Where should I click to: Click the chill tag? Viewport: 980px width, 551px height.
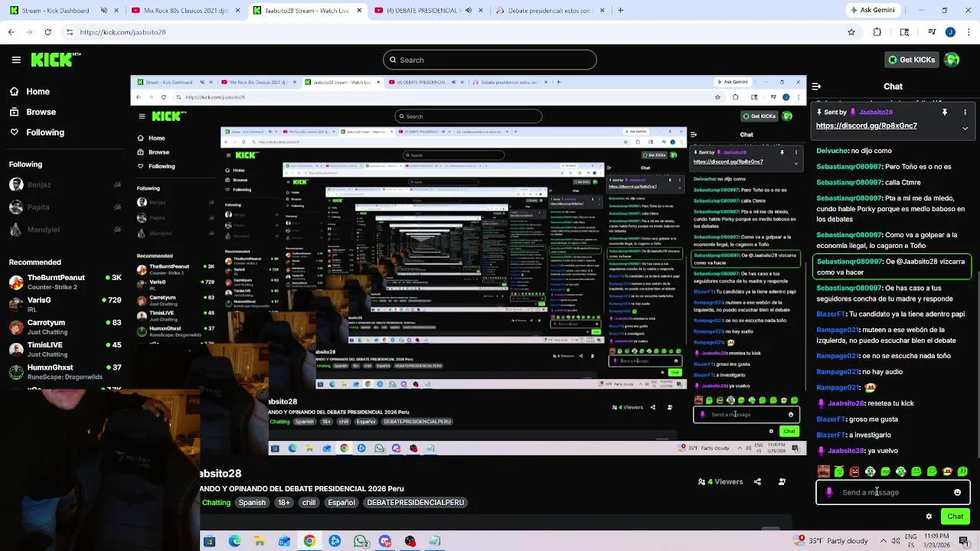(309, 502)
